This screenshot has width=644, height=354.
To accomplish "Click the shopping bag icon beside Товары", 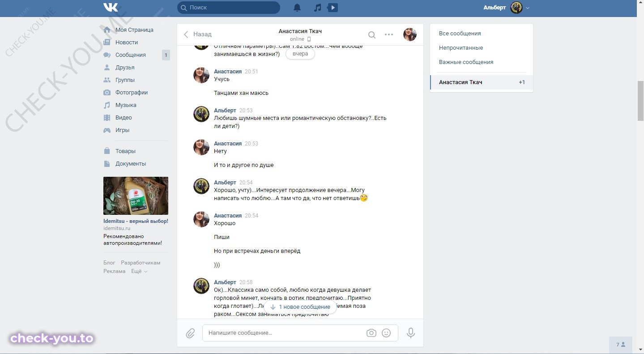I will (x=107, y=151).
